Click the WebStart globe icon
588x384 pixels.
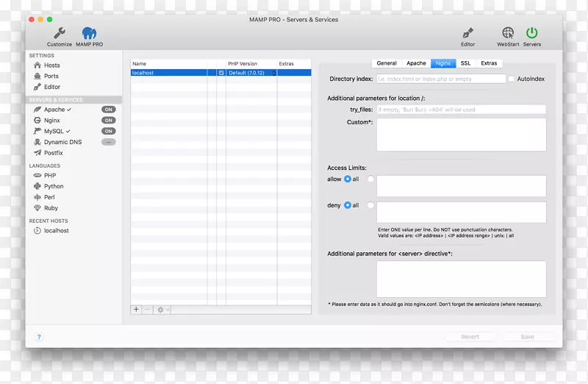(x=508, y=33)
